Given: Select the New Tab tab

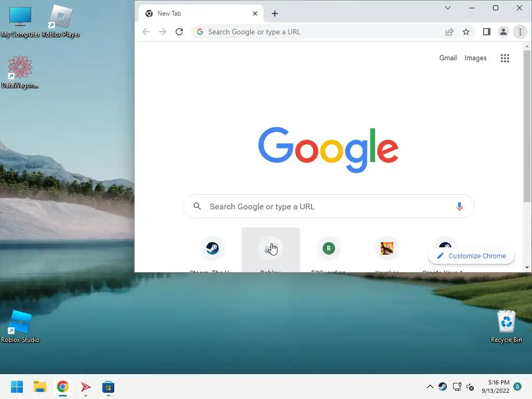Looking at the screenshot, I should pyautogui.click(x=201, y=14).
